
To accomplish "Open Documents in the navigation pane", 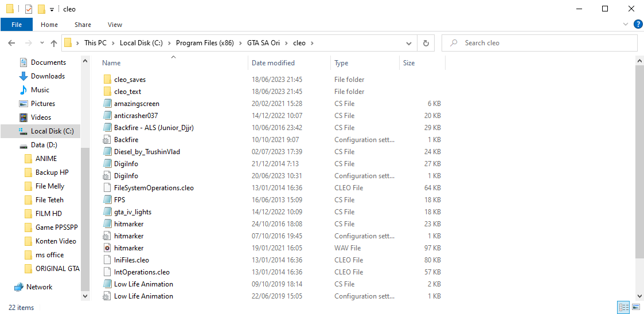I will pyautogui.click(x=42, y=62).
